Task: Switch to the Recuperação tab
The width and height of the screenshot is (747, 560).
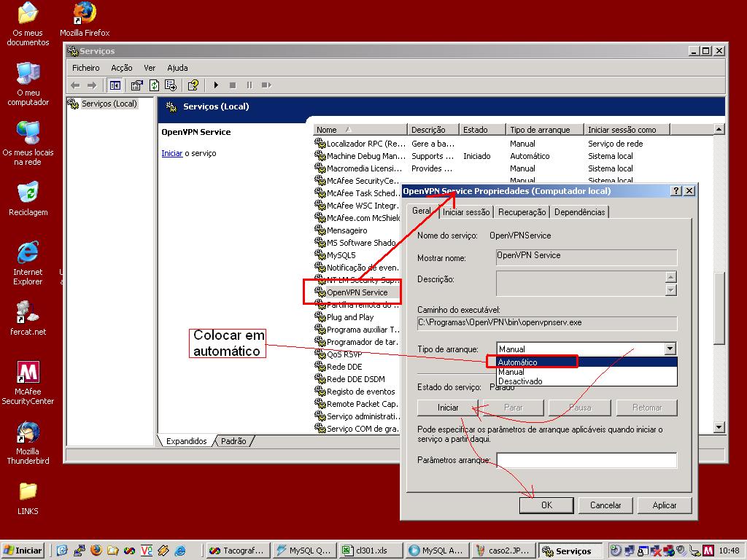Action: click(522, 212)
